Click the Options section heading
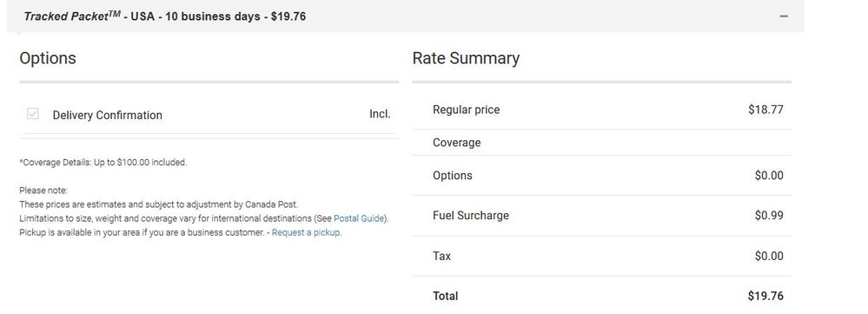 [48, 58]
